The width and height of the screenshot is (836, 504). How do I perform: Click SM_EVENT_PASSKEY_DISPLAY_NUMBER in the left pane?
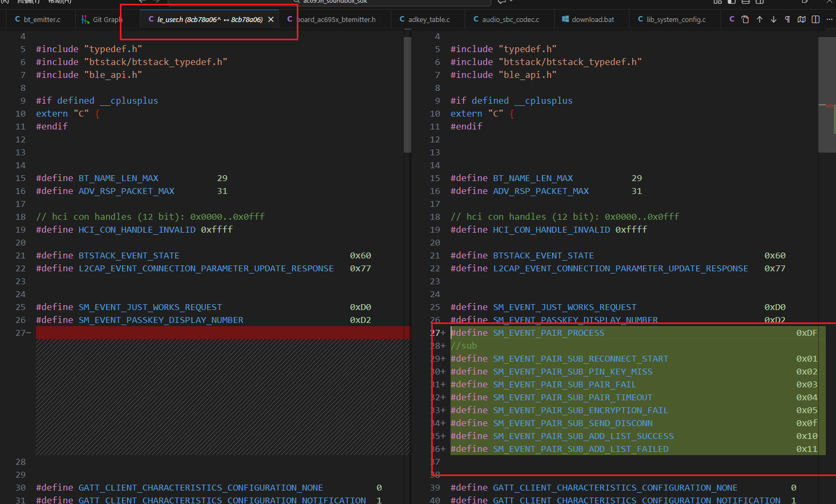point(161,320)
